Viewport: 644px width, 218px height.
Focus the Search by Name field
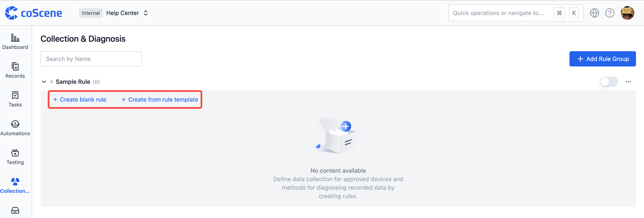[91, 59]
